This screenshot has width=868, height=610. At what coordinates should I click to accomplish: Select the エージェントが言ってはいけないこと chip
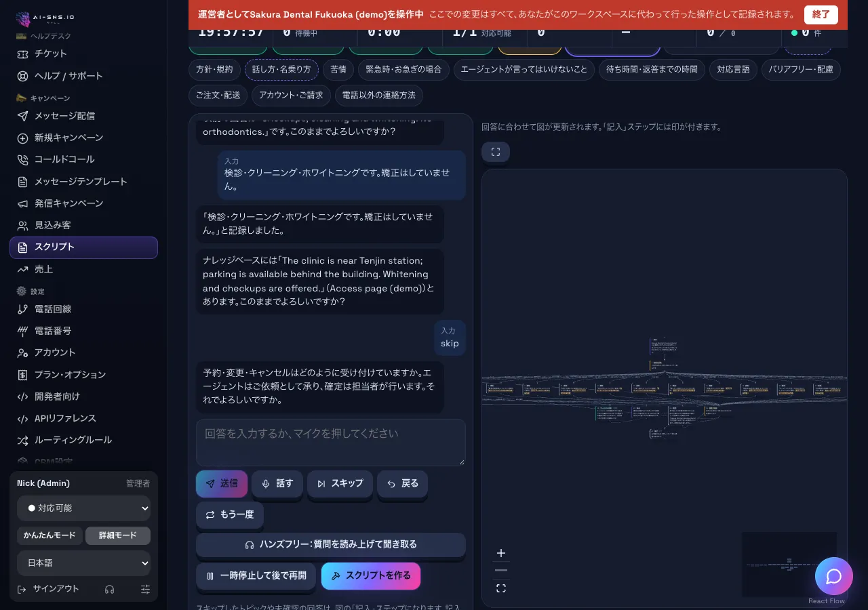point(524,69)
